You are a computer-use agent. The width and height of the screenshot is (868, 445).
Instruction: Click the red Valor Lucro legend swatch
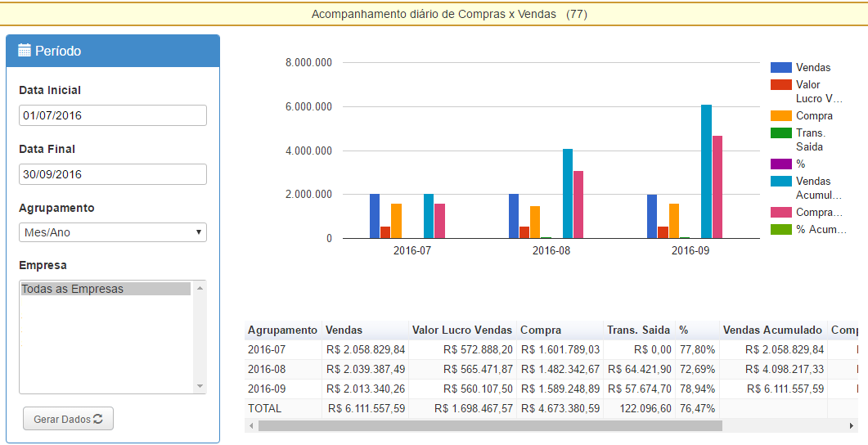[x=780, y=84]
